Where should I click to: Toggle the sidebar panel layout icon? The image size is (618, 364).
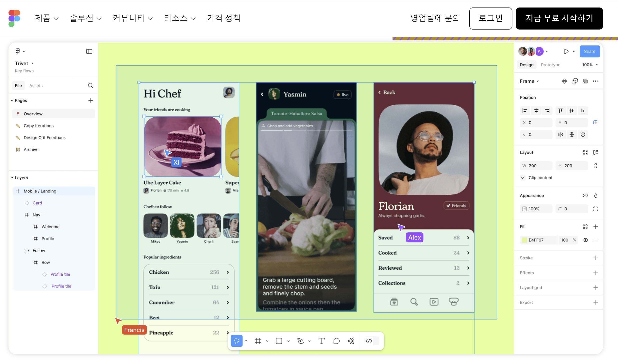(x=89, y=51)
